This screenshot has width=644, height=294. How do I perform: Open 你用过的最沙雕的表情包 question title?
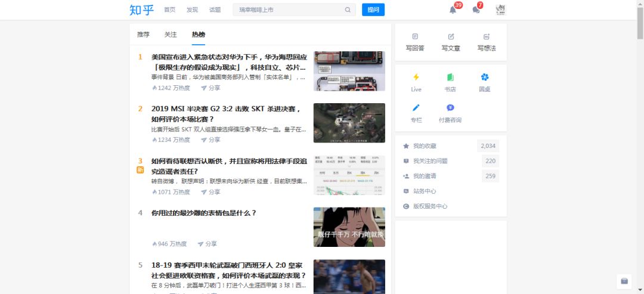[x=204, y=213]
